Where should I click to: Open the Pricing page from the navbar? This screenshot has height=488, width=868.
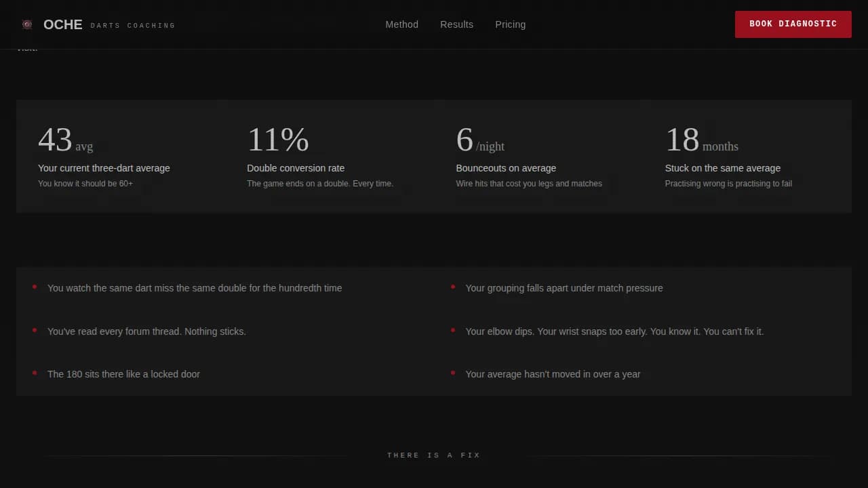click(510, 24)
